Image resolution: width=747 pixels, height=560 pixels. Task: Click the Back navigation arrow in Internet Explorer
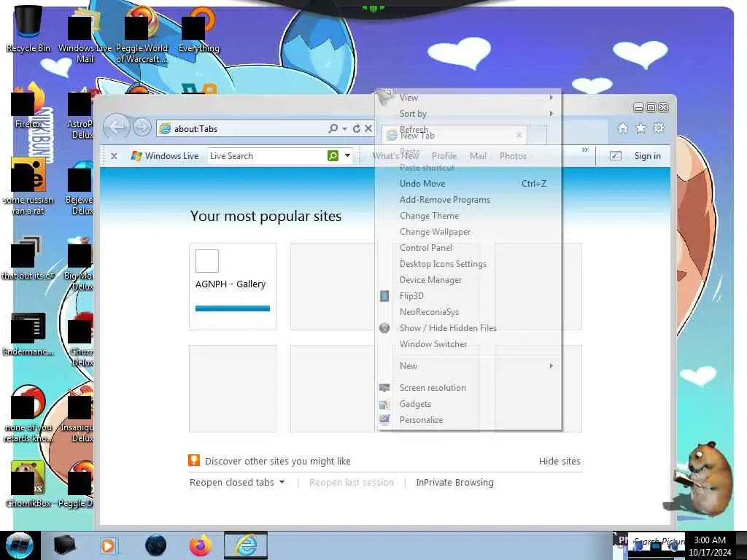tap(117, 127)
